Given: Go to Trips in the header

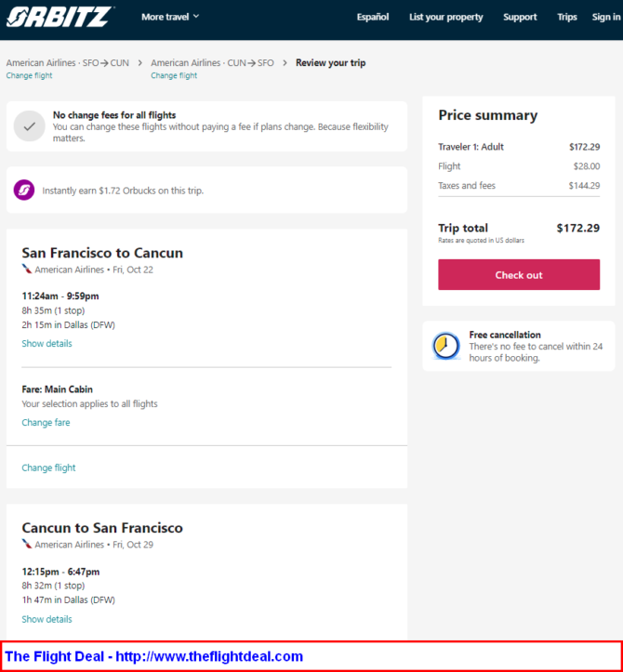Looking at the screenshot, I should pos(567,17).
